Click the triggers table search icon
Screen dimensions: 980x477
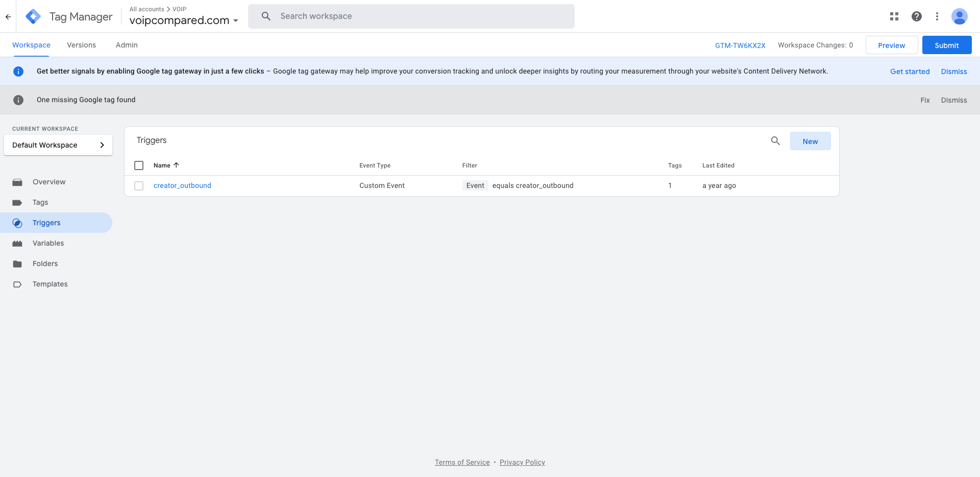click(775, 141)
